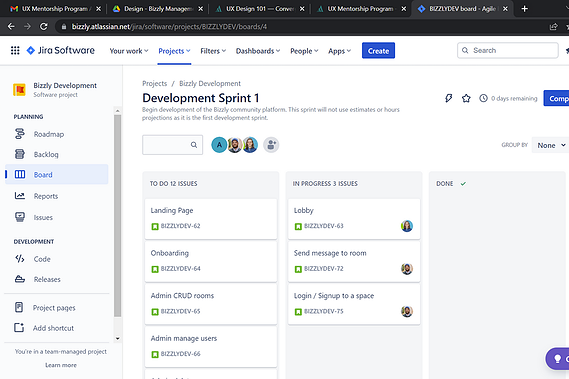Click the automation lightning bolt icon

449,98
